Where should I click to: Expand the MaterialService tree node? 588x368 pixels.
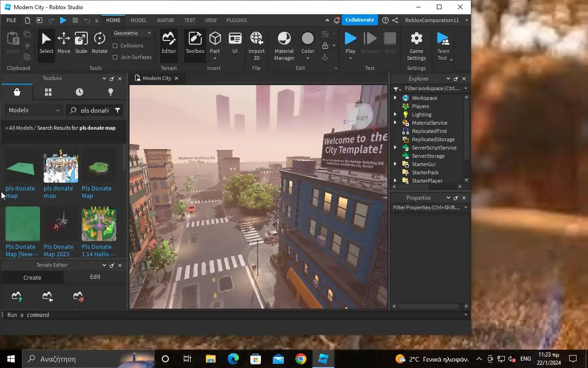(395, 123)
